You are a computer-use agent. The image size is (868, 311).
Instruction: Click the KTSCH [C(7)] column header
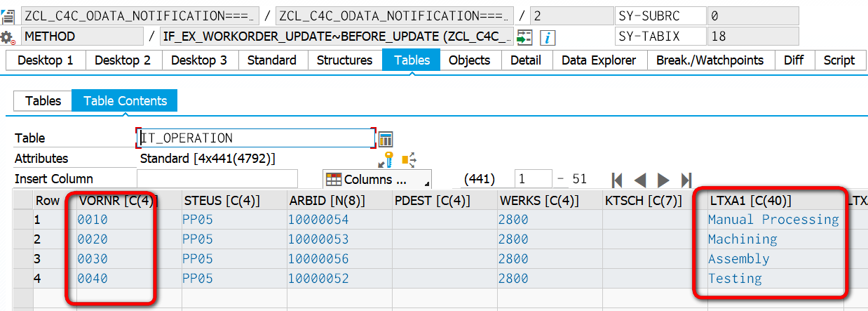655,201
